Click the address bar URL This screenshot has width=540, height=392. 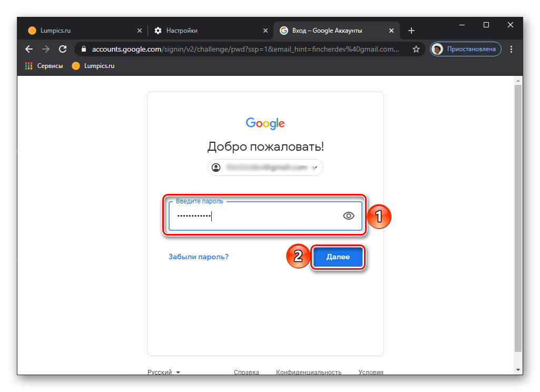(246, 49)
